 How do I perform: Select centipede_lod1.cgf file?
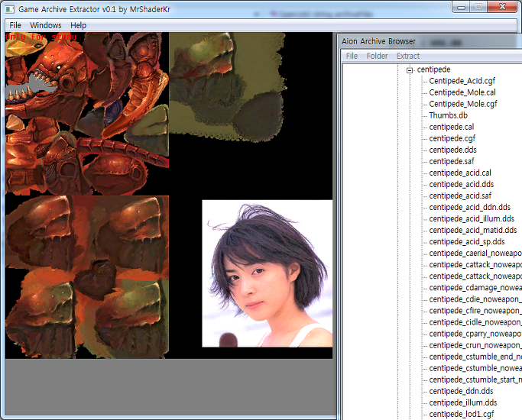[462, 415]
